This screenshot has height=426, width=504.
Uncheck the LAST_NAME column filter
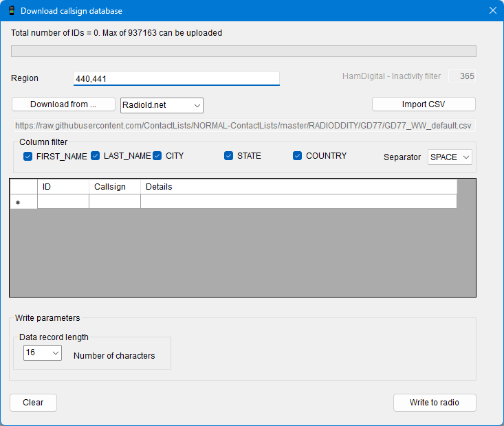96,156
